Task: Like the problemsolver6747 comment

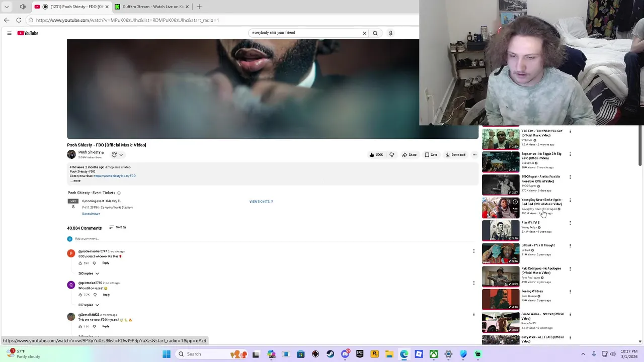Action: point(80,263)
